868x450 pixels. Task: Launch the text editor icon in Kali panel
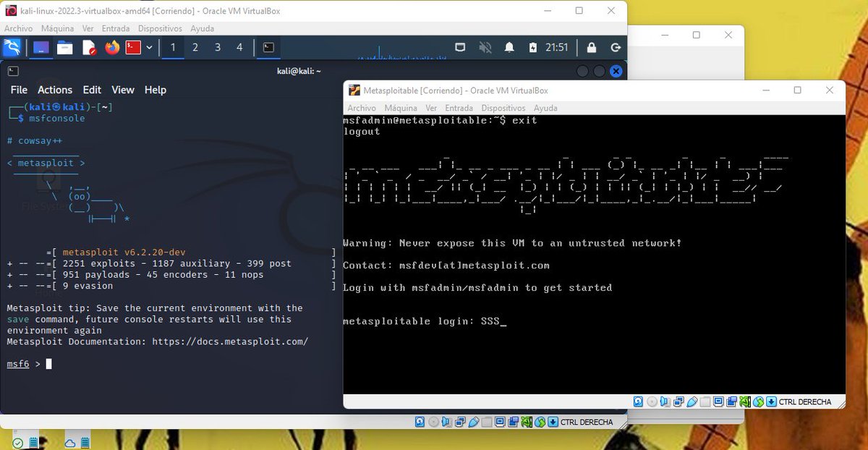coord(89,48)
